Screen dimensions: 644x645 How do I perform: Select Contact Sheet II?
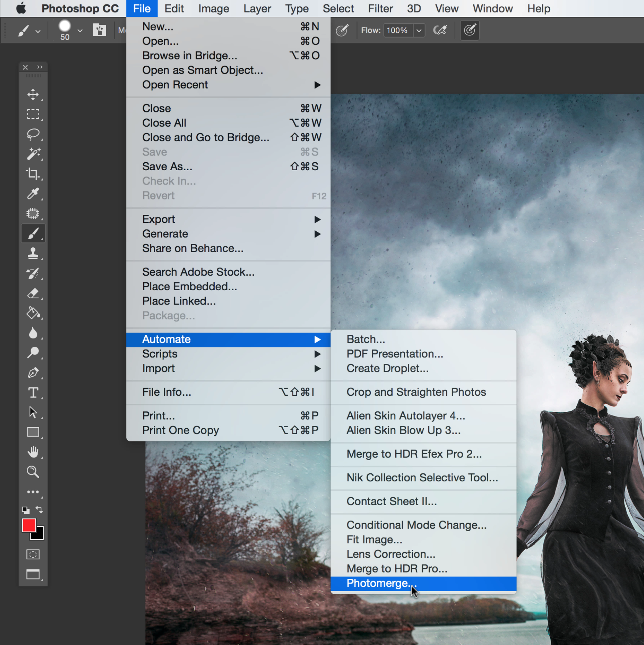pyautogui.click(x=423, y=501)
